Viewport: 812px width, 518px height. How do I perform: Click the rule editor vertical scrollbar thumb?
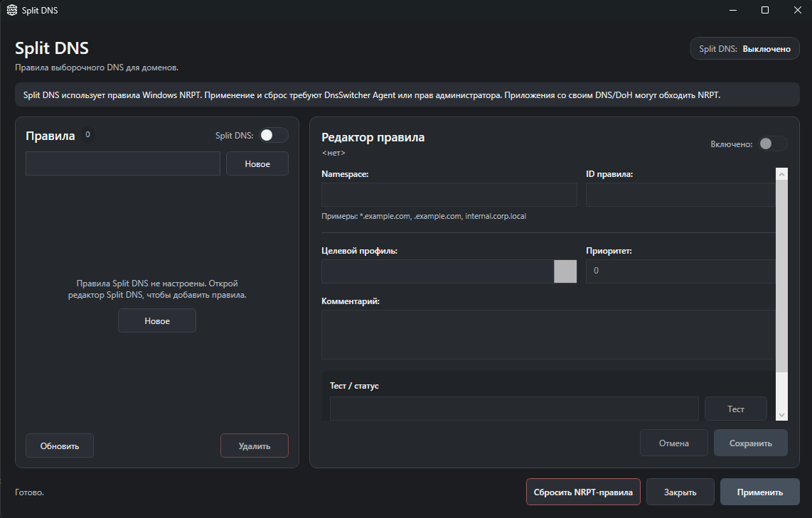(x=781, y=276)
